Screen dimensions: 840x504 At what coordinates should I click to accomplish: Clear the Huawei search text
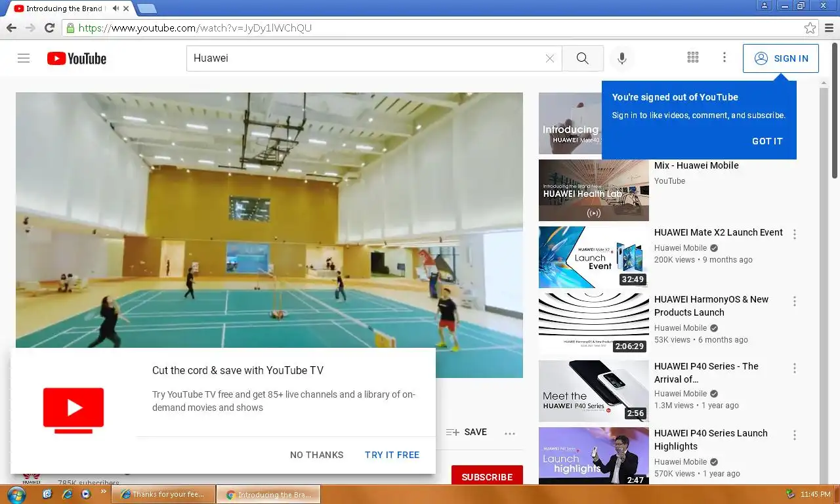pos(550,58)
